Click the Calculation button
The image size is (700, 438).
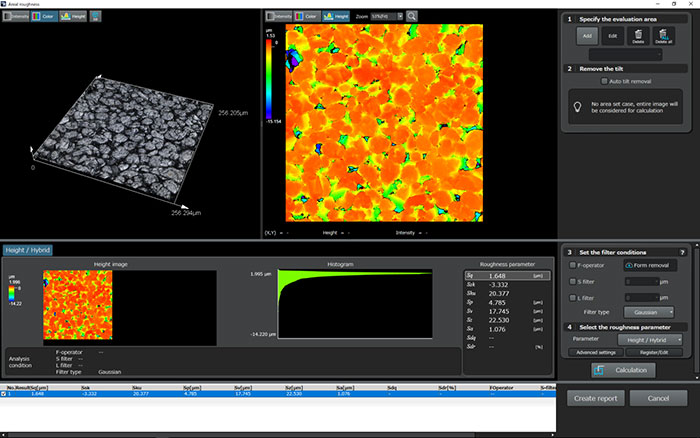tap(625, 369)
